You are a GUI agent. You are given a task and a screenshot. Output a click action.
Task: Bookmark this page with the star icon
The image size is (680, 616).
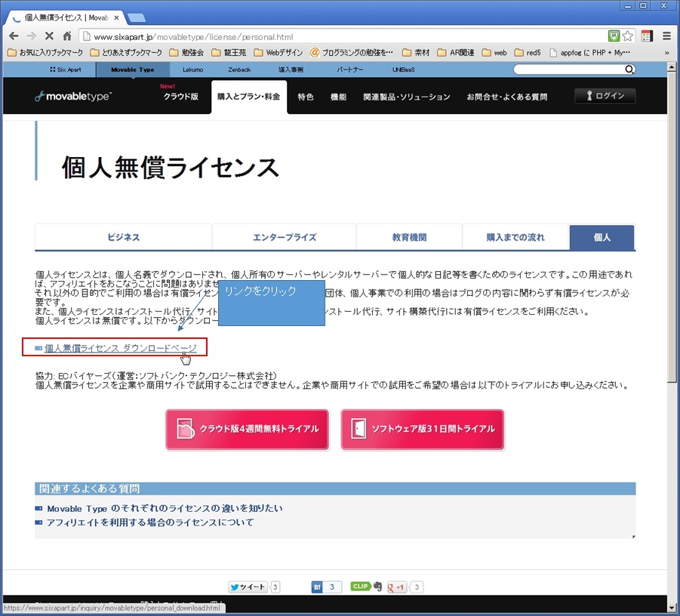point(627,36)
